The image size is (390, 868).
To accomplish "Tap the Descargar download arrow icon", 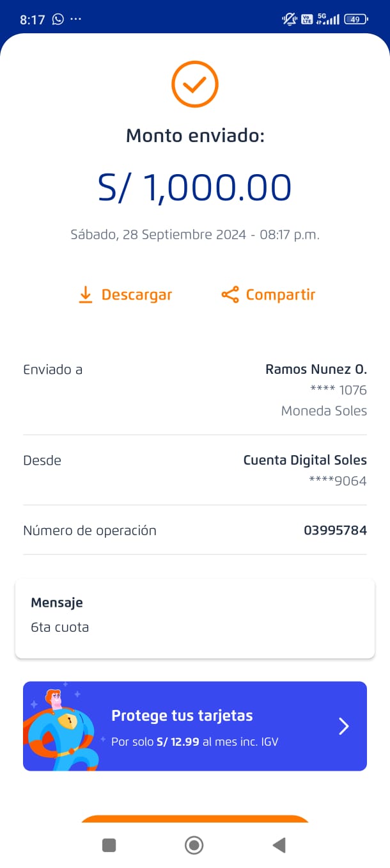I will pyautogui.click(x=86, y=294).
